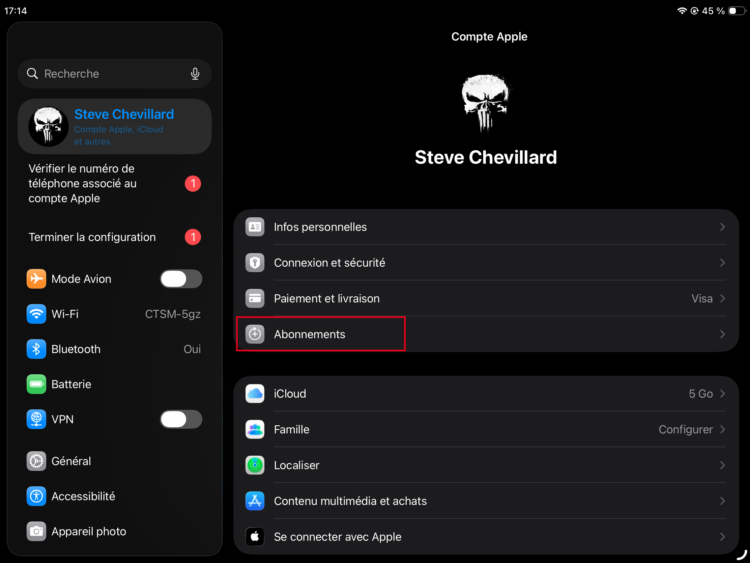Viewport: 750px width, 563px height.
Task: Tap the Appareil photo camera icon
Action: click(36, 531)
